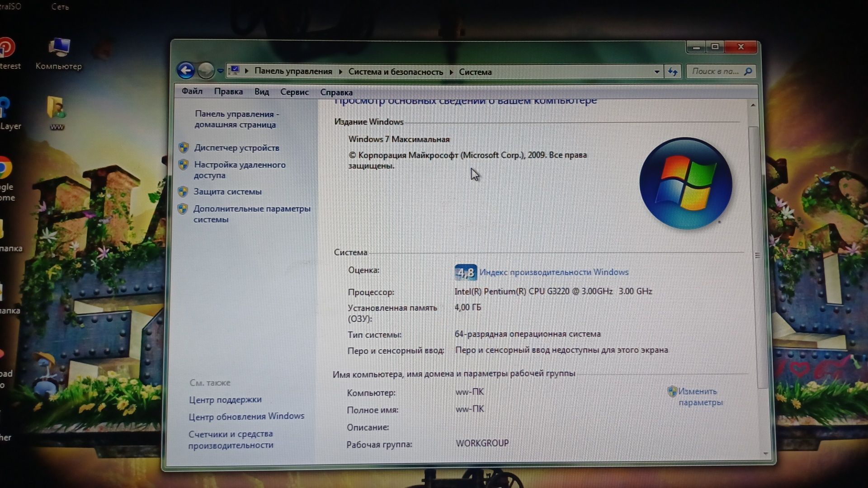Expand chevron after Система и безопасность
868x488 pixels.
[x=451, y=72]
